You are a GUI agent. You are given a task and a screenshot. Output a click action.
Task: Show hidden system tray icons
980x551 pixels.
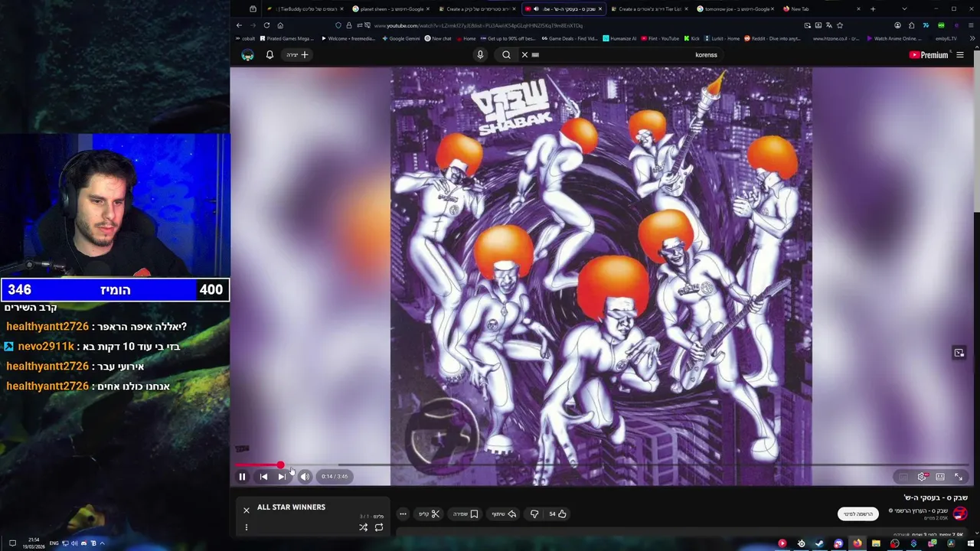pos(102,543)
